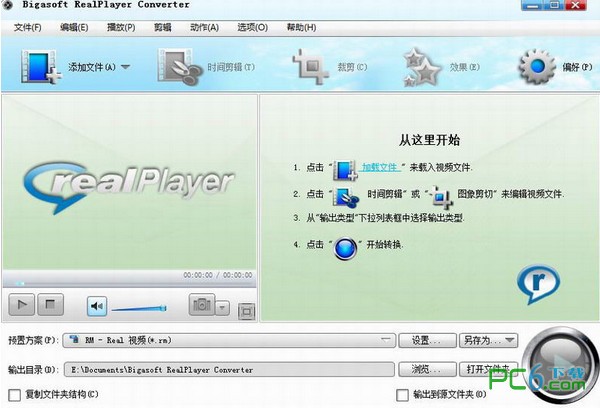Mute audio with speaker icon
Image resolution: width=600 pixels, height=408 pixels.
pos(97,306)
